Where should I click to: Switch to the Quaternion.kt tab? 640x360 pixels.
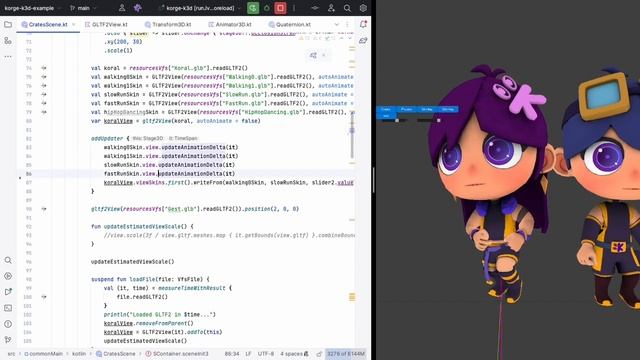(x=290, y=24)
